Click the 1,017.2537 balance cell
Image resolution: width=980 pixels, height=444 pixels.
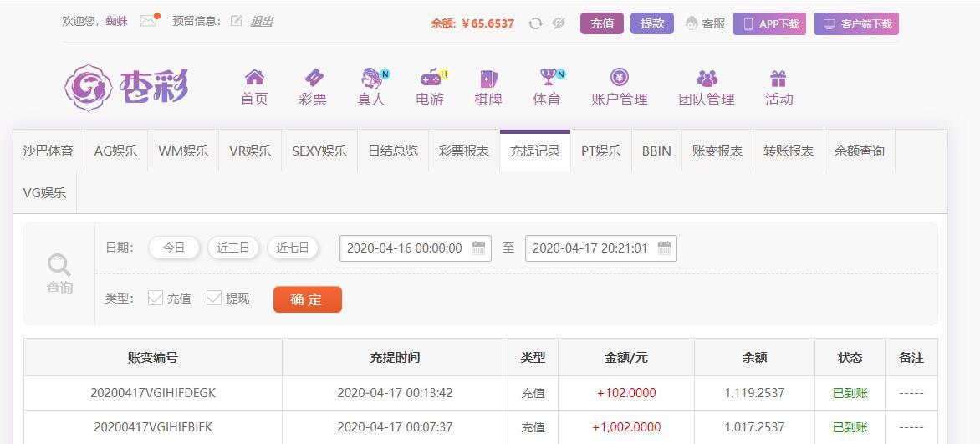click(x=754, y=427)
